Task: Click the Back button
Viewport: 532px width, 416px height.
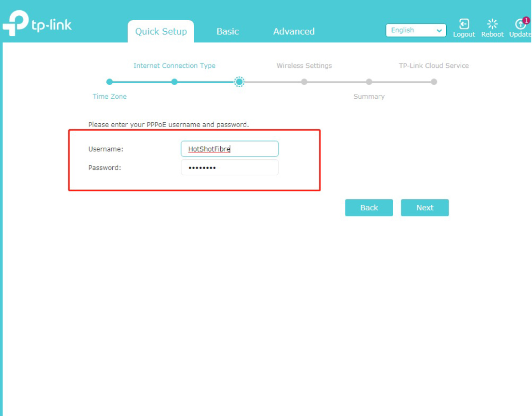Action: [x=369, y=208]
